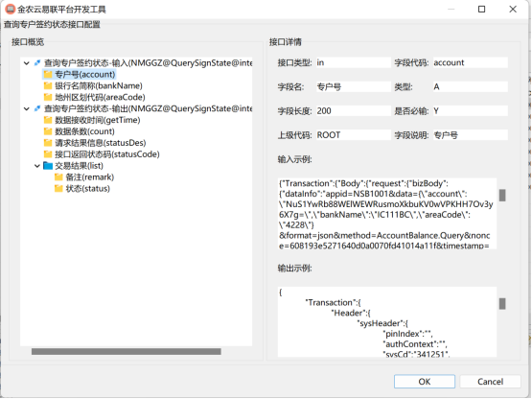Click the interface icon of 查询专户签约状态-输入 node
This screenshot has width=532, height=399.
click(37, 62)
